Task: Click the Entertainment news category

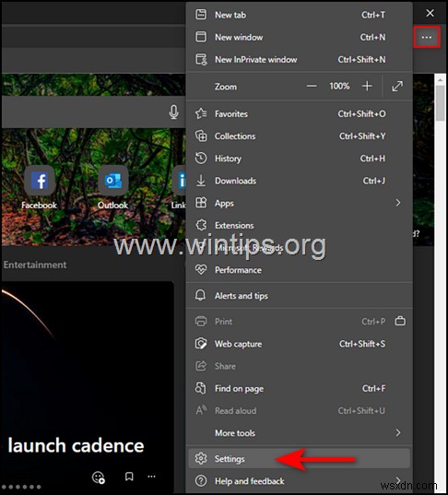Action: pos(35,265)
